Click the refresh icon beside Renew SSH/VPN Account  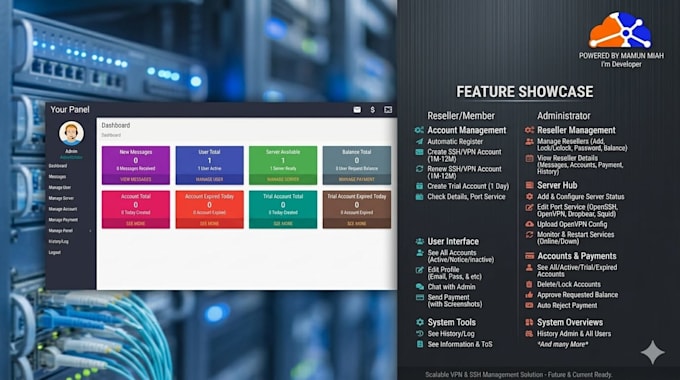click(419, 169)
